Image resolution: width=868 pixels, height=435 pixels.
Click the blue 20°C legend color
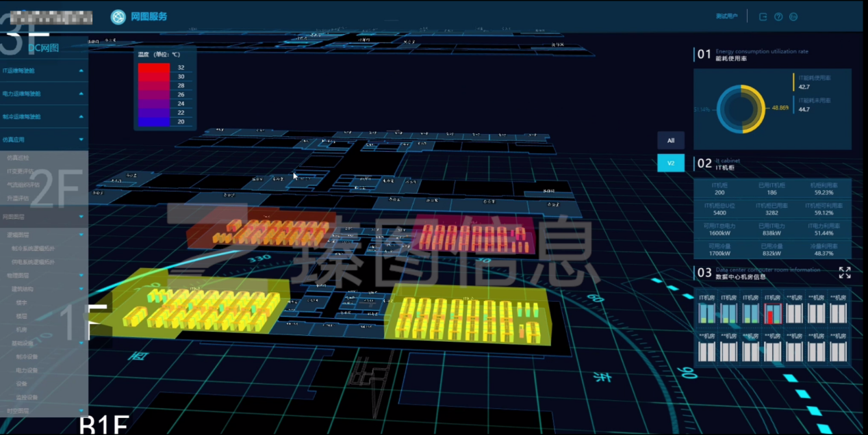pyautogui.click(x=153, y=122)
